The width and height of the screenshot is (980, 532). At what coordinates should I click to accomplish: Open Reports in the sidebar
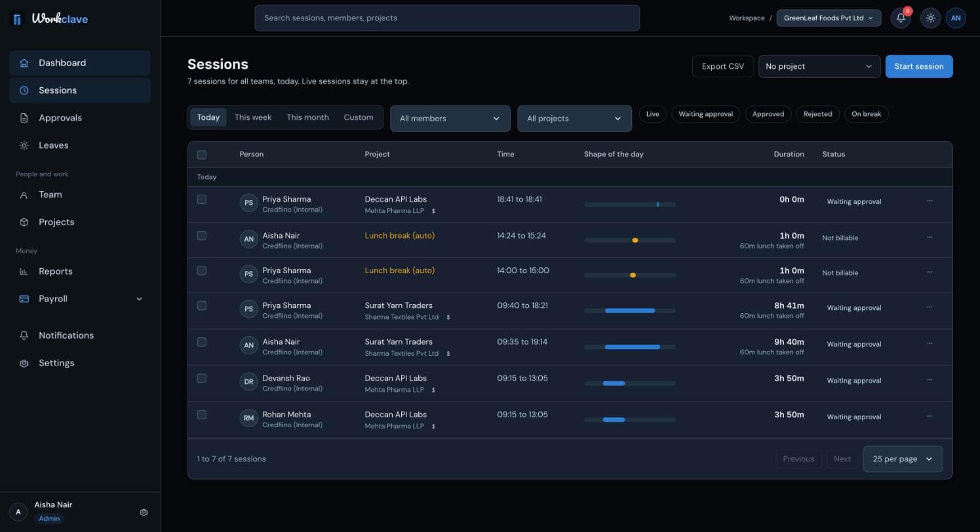tap(80, 271)
